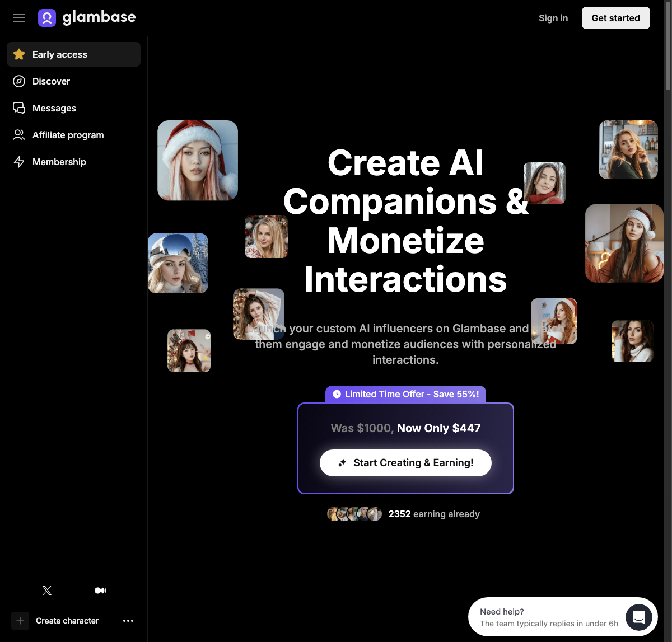Click the Sign in link

pos(553,18)
